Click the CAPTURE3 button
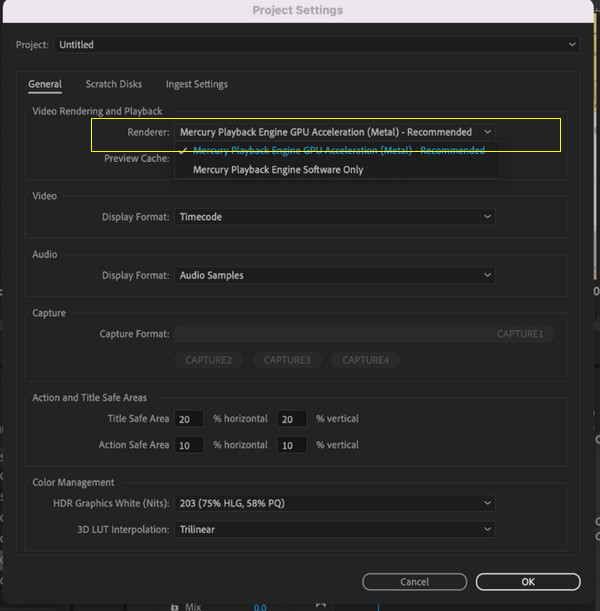 (287, 360)
